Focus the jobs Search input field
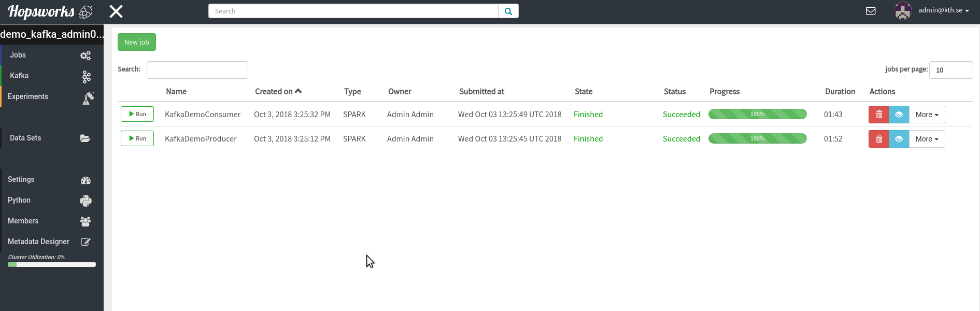 tap(197, 70)
